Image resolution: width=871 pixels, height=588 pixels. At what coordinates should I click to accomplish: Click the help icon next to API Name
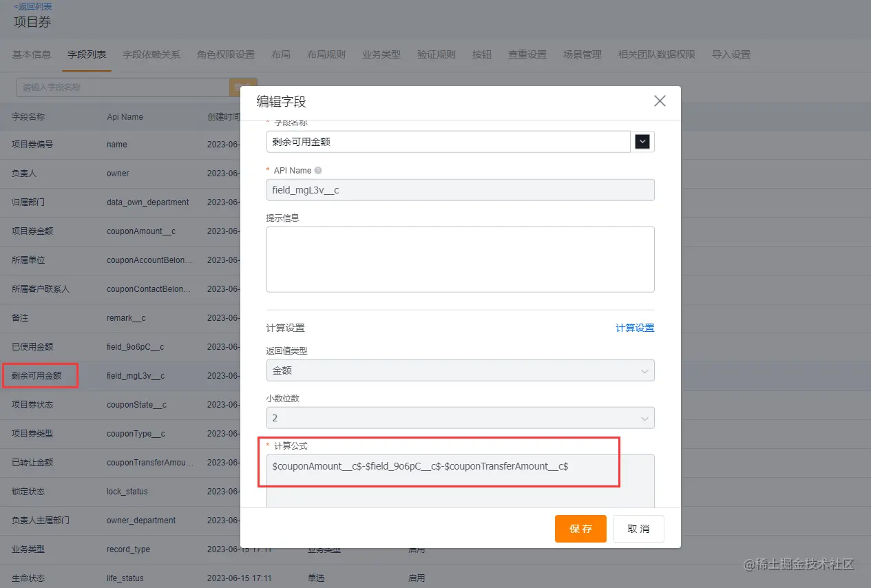tap(318, 170)
